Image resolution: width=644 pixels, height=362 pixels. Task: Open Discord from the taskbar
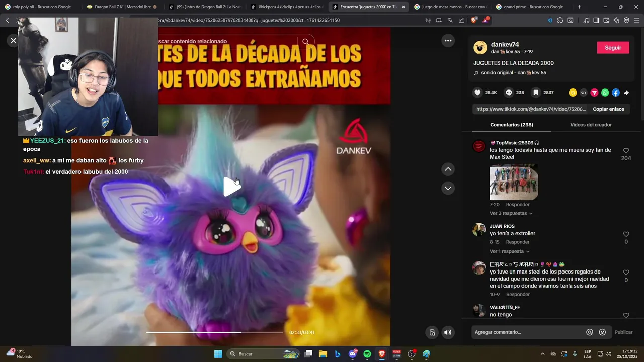[353, 354]
